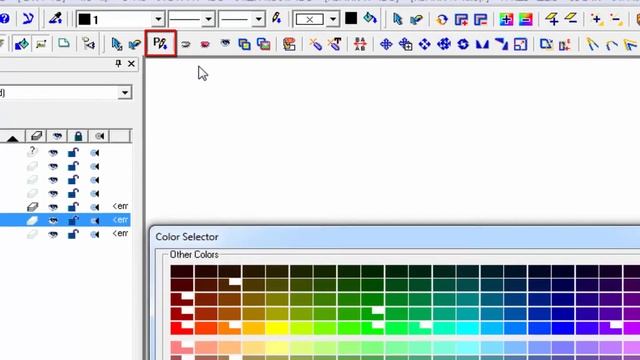
Task: Select the paint bucket fill tool
Action: pos(370,18)
